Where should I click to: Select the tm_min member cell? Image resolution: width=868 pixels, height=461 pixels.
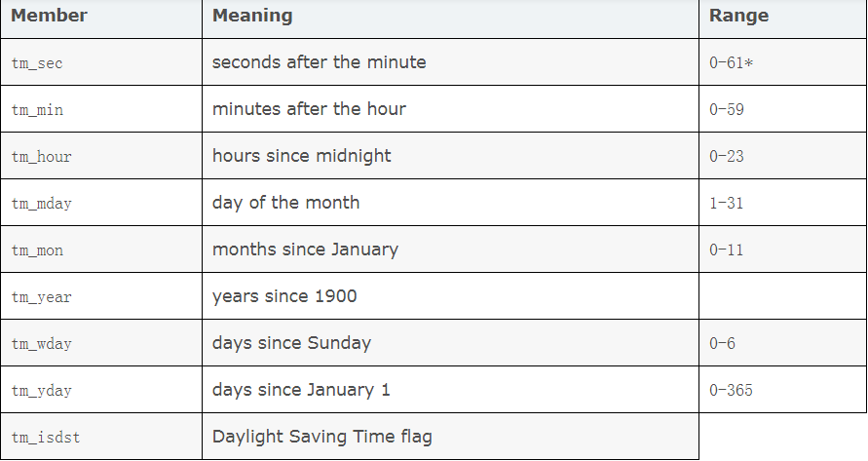101,108
